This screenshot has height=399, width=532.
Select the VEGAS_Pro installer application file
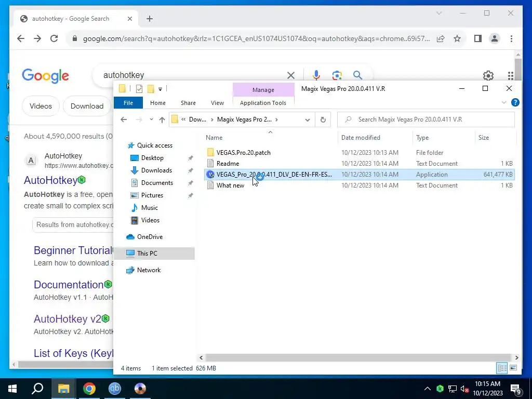click(x=360, y=175)
